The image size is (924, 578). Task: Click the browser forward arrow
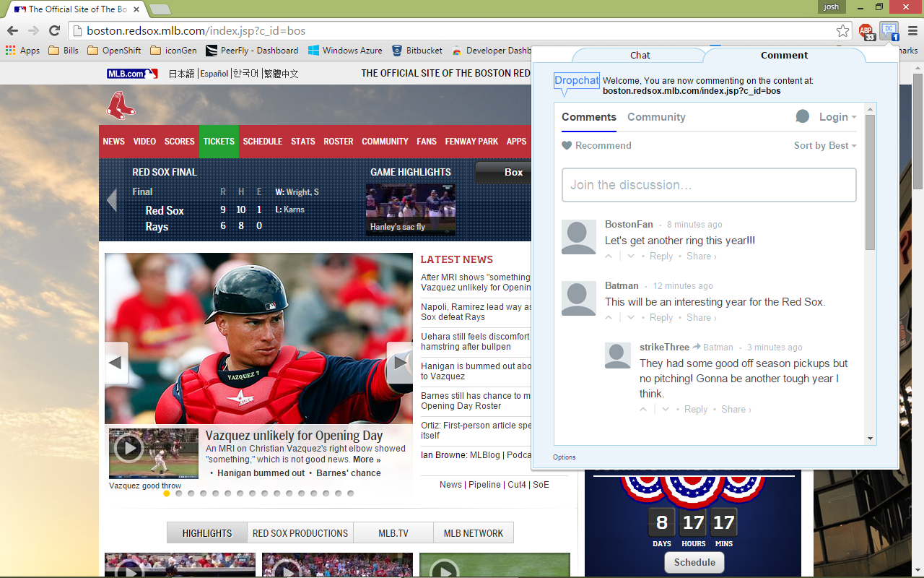(33, 30)
